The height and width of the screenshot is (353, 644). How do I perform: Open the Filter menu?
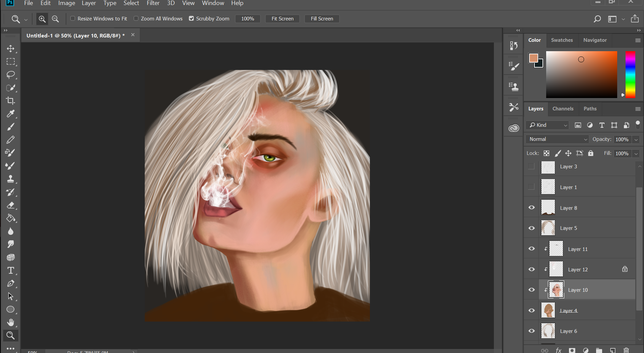153,3
